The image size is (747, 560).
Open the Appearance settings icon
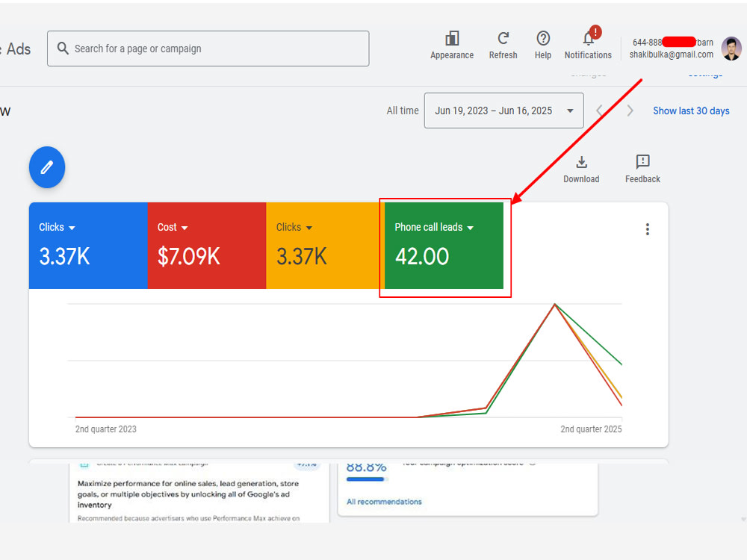452,39
